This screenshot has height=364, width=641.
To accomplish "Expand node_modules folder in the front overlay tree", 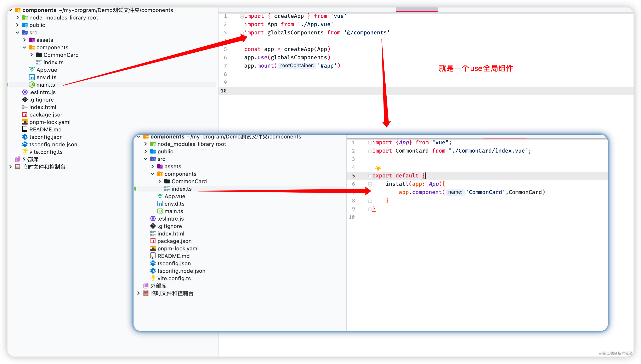I will tap(146, 144).
